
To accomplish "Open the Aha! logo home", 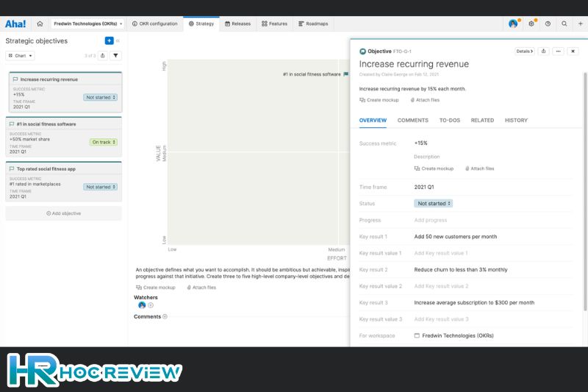I will pyautogui.click(x=15, y=24).
